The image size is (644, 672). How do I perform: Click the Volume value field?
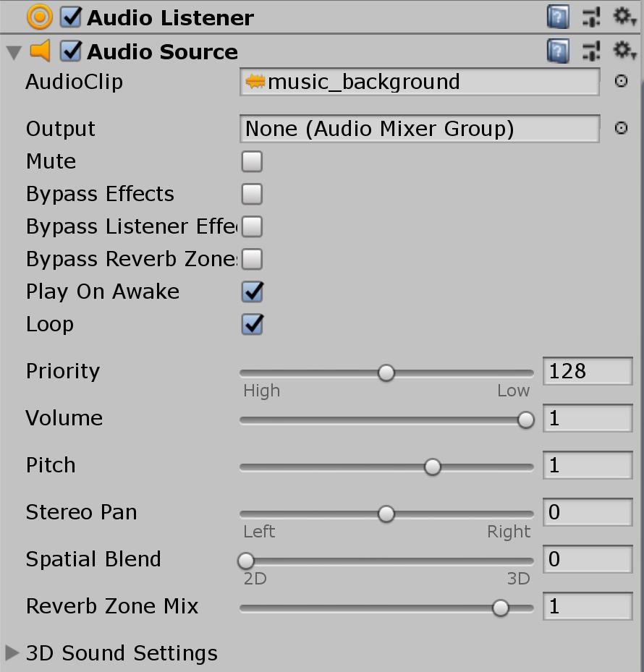click(x=588, y=418)
